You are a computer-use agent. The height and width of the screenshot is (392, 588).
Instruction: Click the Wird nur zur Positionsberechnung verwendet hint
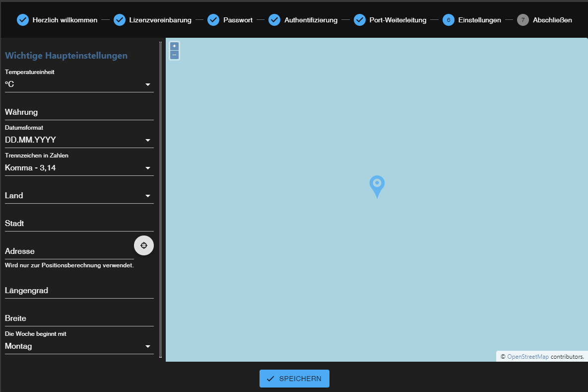pyautogui.click(x=69, y=265)
